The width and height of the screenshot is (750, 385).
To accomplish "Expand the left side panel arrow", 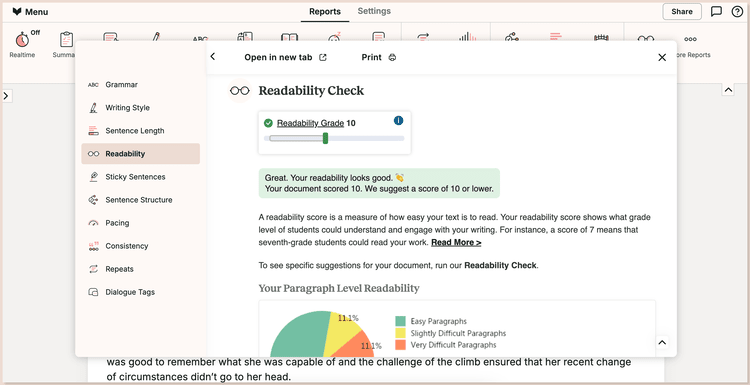I will 6,96.
